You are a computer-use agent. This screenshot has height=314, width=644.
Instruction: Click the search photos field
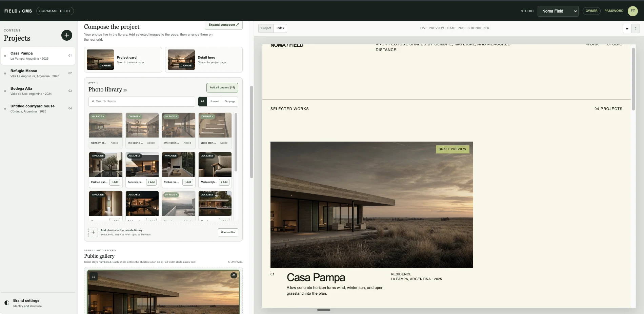[142, 101]
